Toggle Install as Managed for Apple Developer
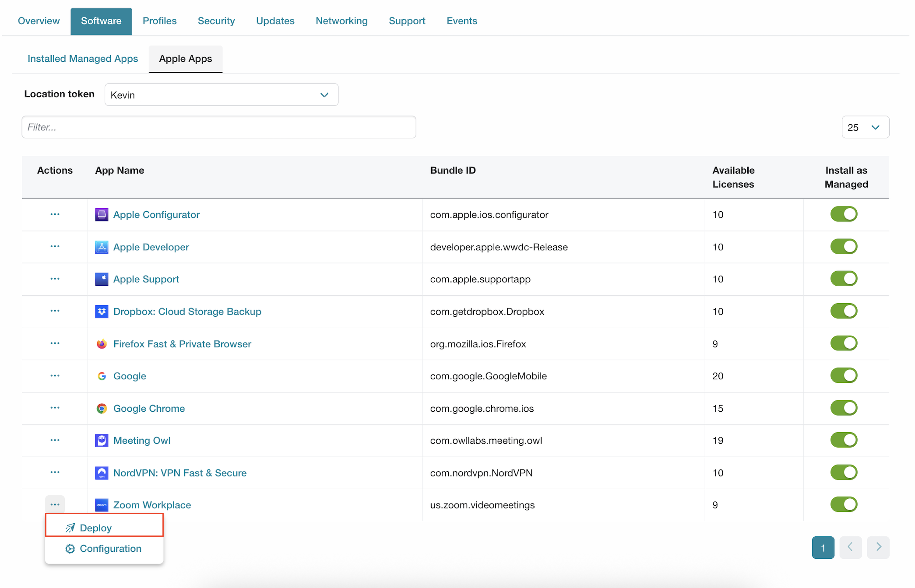This screenshot has width=915, height=588. pos(844,247)
